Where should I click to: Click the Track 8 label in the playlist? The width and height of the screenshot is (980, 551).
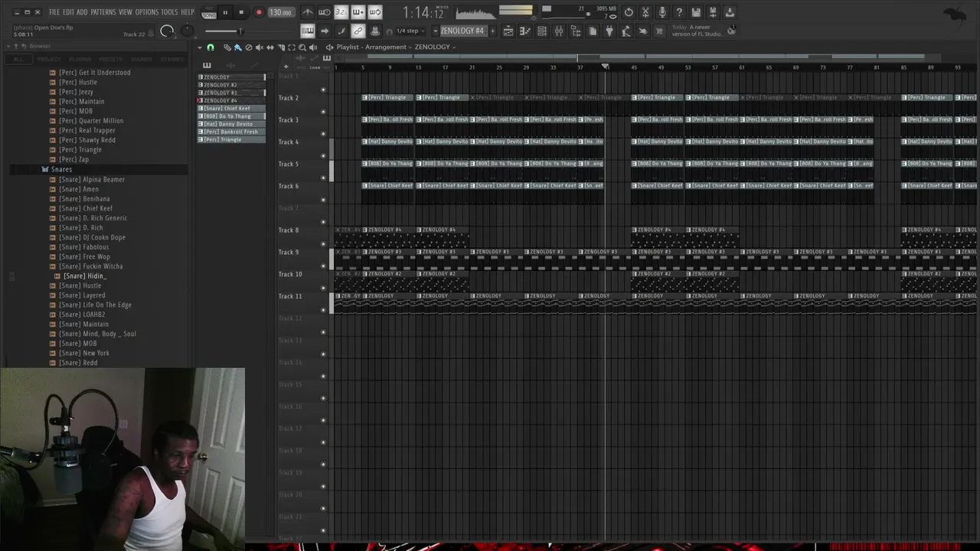coord(289,230)
